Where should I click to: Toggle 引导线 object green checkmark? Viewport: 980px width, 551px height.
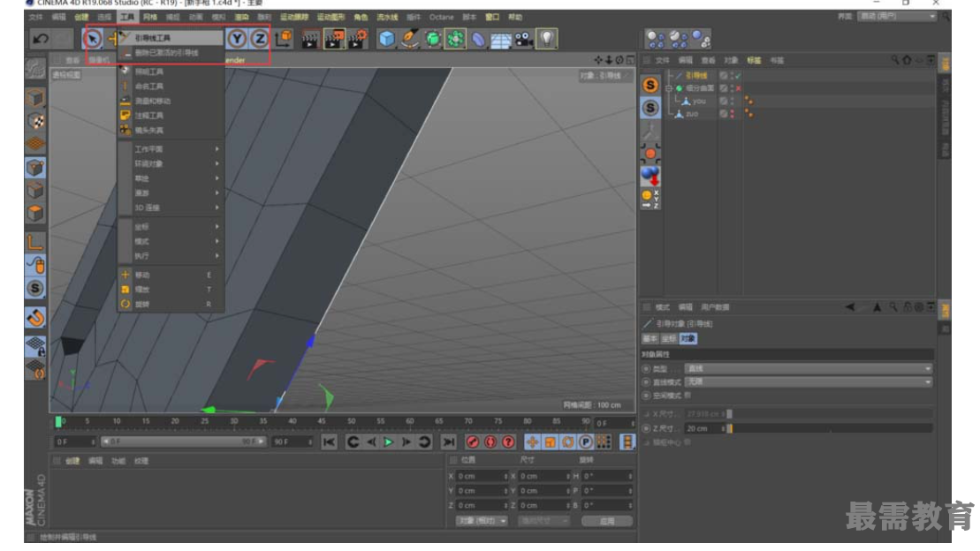pos(738,76)
